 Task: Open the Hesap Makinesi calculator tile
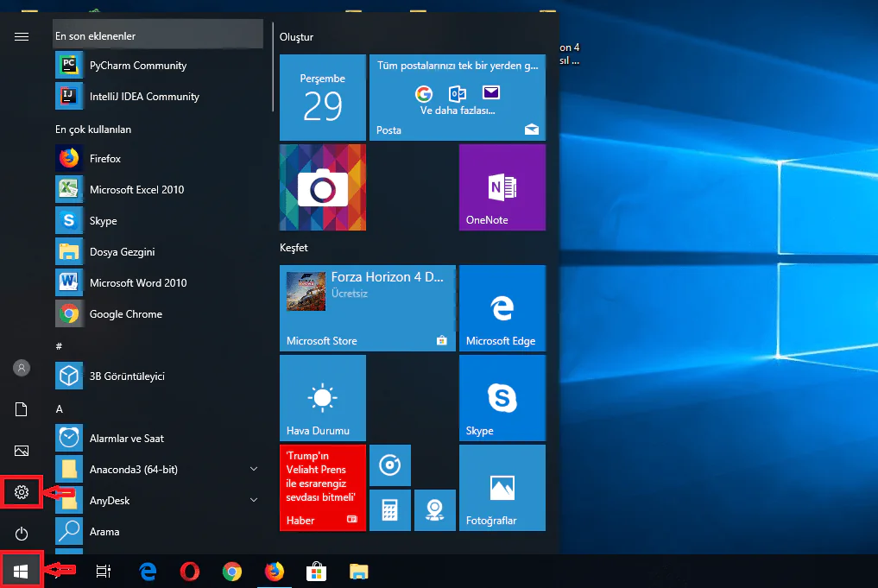point(390,509)
